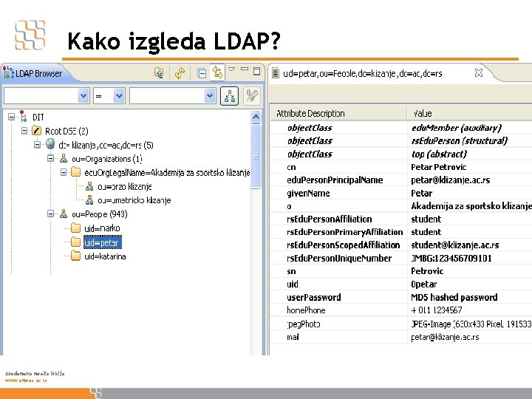The image size is (532, 399).
Task: Collapse the eduOrgLegalName=Akademija node
Action: pyautogui.click(x=64, y=172)
